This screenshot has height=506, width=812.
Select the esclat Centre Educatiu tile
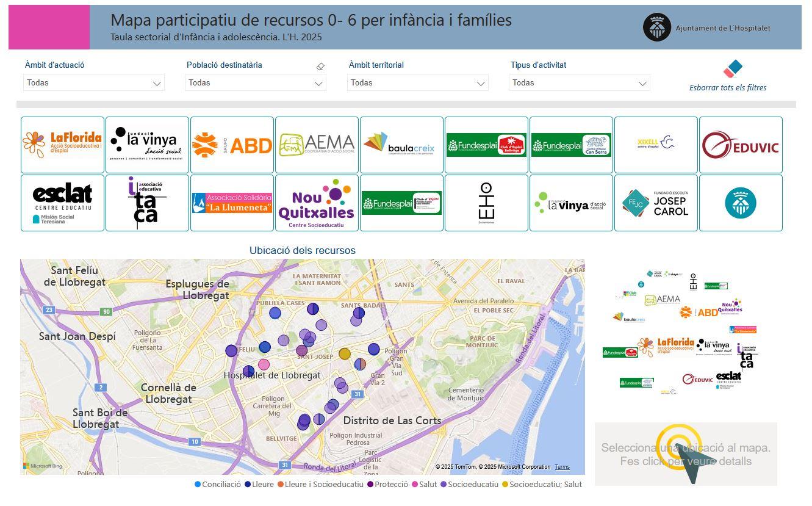pyautogui.click(x=62, y=203)
